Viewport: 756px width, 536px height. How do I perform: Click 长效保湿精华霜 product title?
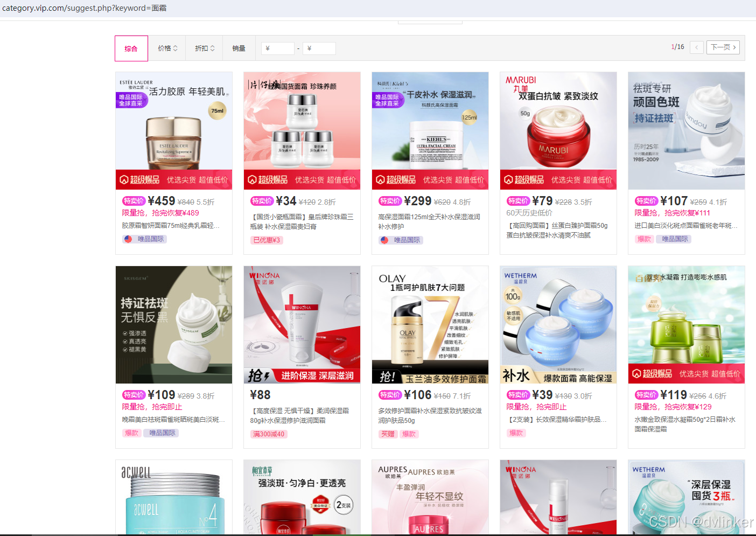point(557,420)
